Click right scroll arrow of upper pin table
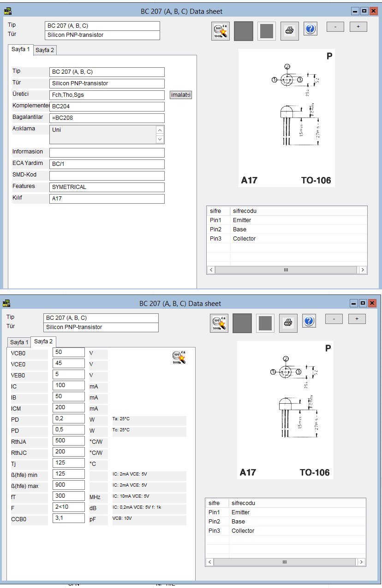This screenshot has height=588, width=382. click(x=363, y=270)
